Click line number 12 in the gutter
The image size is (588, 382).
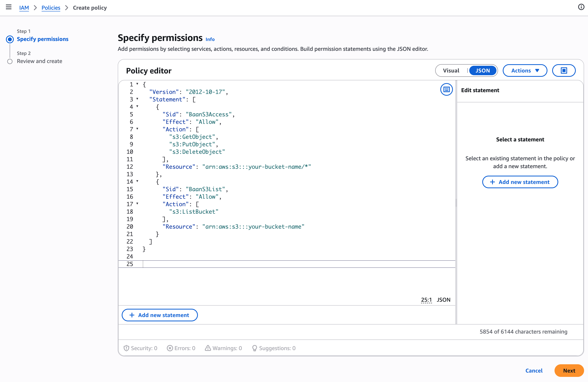coord(130,167)
